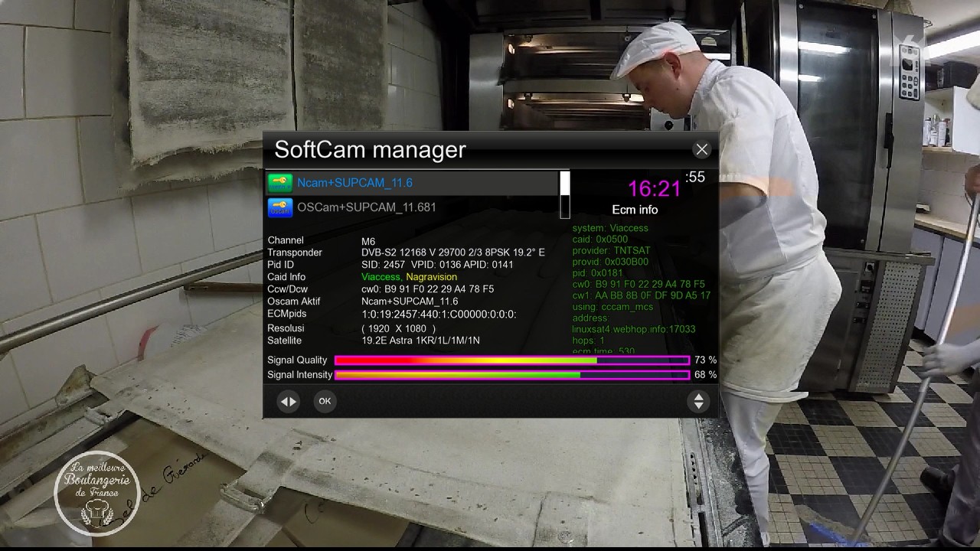Click the caid: 0x0500 ECM line
Viewport: 980px width, 551px height.
pyautogui.click(x=600, y=240)
